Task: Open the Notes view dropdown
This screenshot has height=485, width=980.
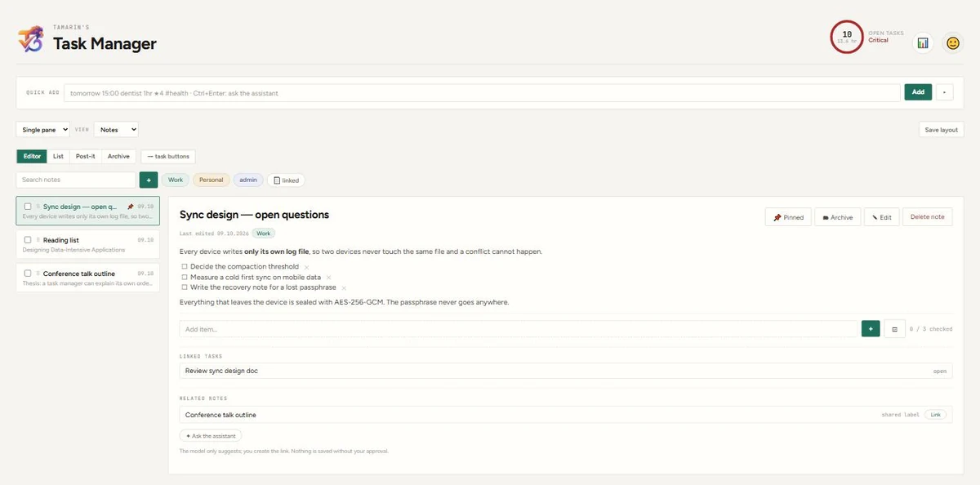Action: pos(116,130)
